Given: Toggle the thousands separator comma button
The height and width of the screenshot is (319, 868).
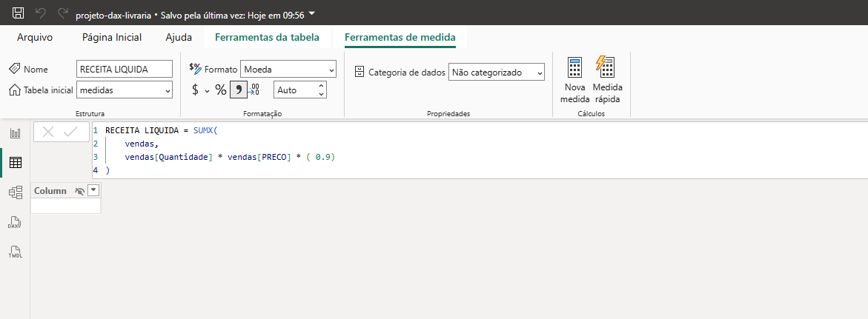Looking at the screenshot, I should click(x=238, y=90).
